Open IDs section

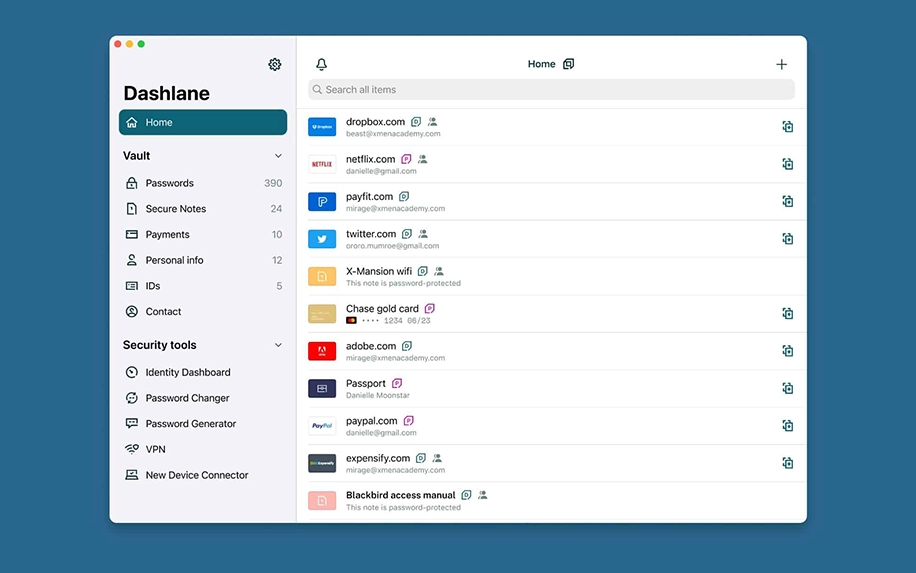click(203, 286)
